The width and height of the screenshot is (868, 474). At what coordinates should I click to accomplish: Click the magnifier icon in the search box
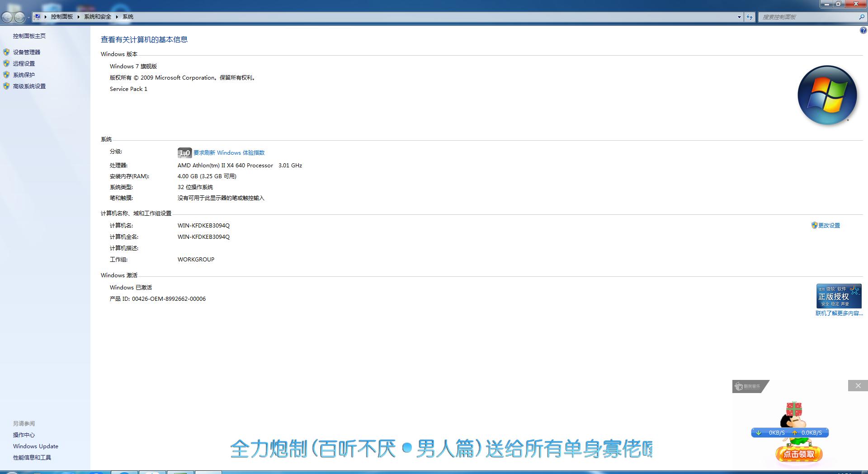[x=861, y=17]
